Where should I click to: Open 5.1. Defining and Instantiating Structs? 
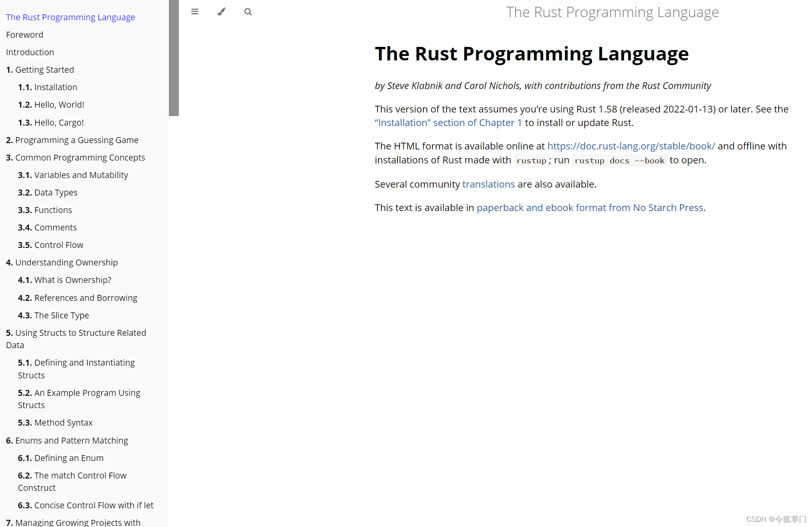tap(76, 369)
